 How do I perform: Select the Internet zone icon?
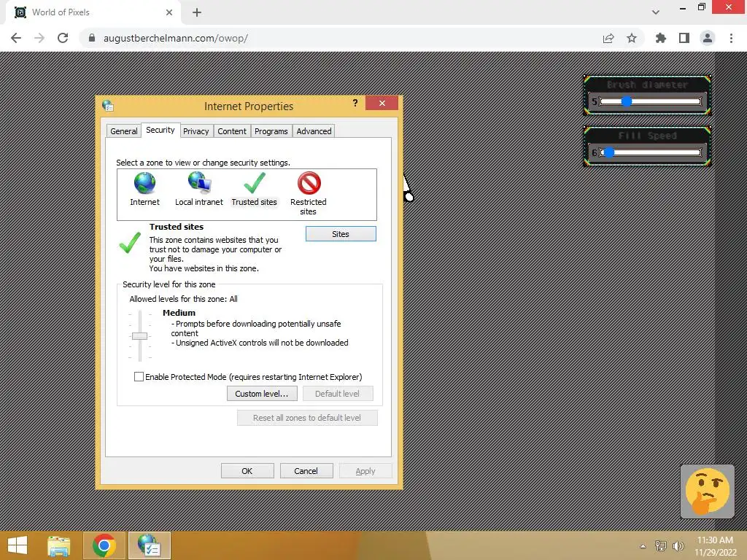pyautogui.click(x=145, y=183)
